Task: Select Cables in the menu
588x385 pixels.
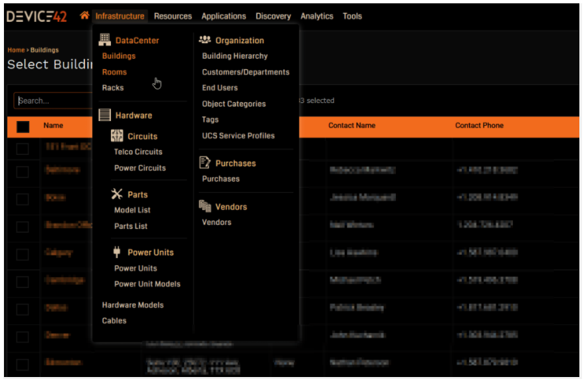Action: [x=114, y=321]
